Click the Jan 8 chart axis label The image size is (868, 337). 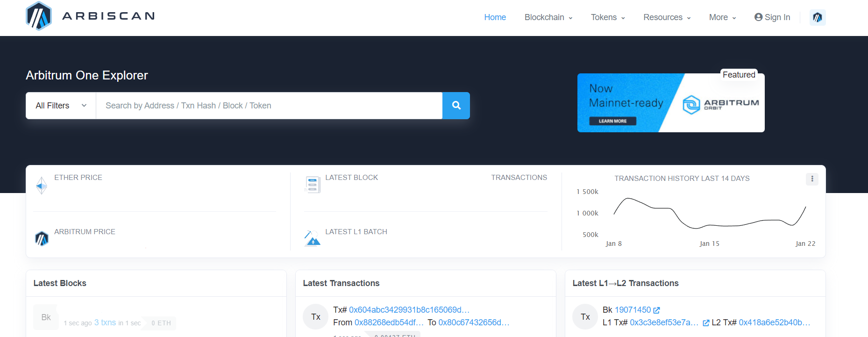[613, 244]
